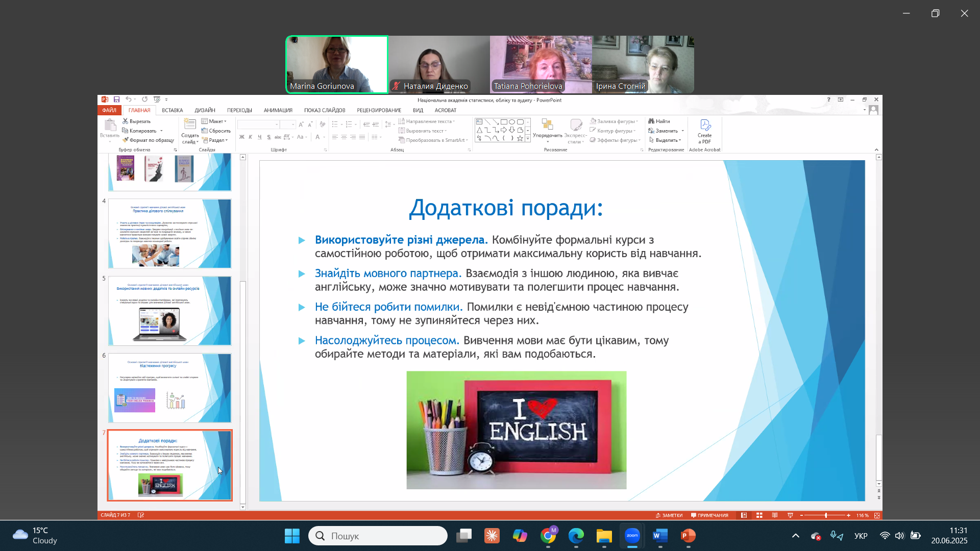980x551 pixels.
Task: Click the Cut (Вырезать) scissors icon
Action: pyautogui.click(x=126, y=121)
